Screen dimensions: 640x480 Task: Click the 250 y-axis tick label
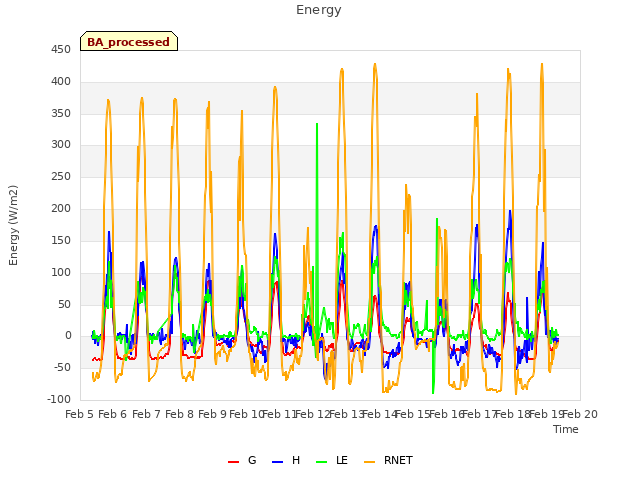point(61,176)
